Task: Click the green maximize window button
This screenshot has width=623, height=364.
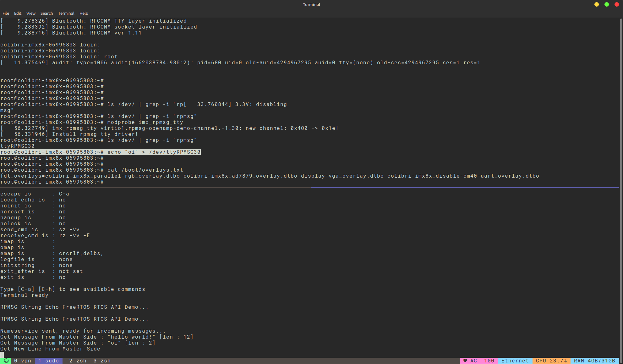Action: (x=607, y=4)
